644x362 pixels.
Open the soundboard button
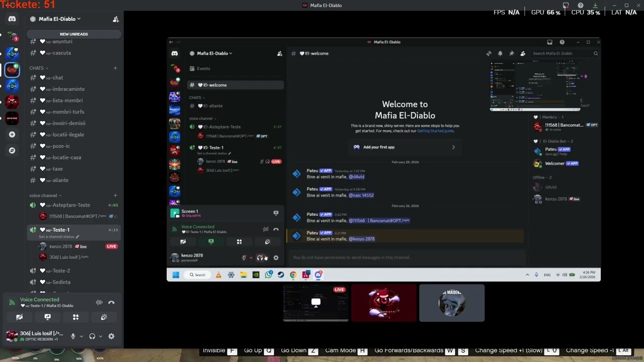click(x=104, y=317)
